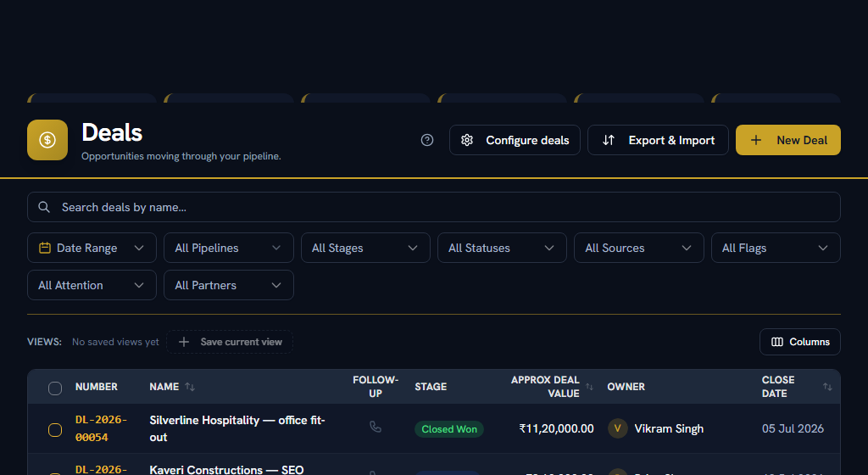868x475 pixels.
Task: Select checkbox for deal DL-2026-00054
Action: 55,429
